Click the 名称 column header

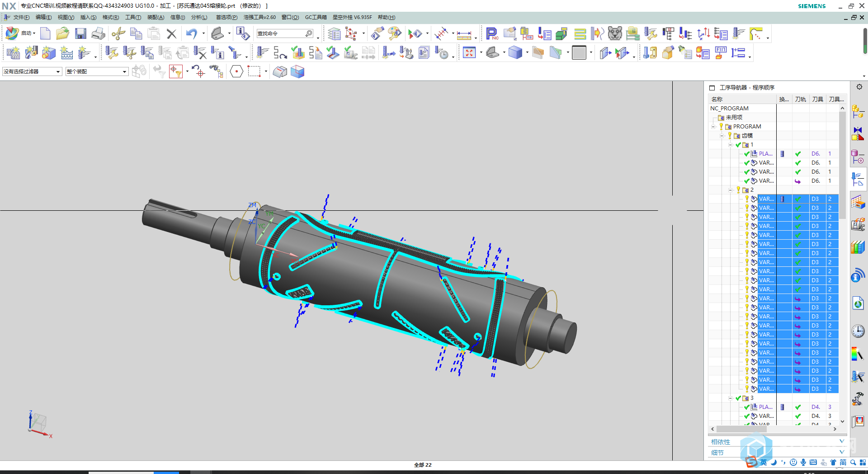[742, 99]
